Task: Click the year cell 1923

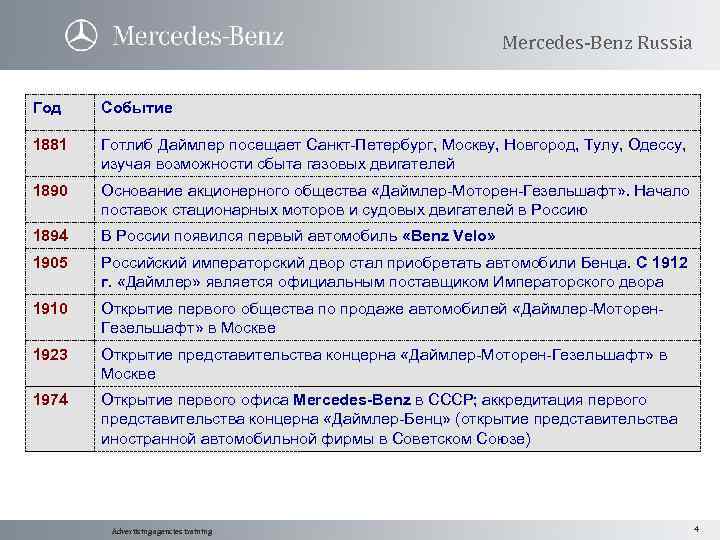Action: (x=50, y=354)
